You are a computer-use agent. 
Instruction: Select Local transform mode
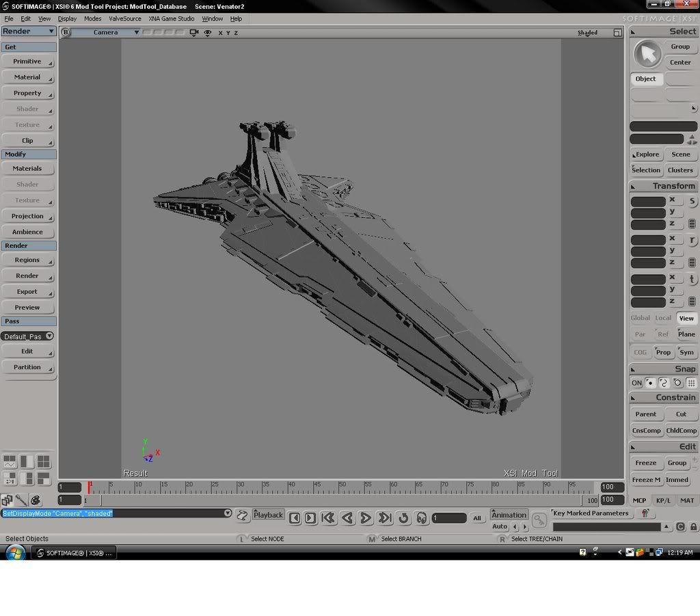(663, 318)
